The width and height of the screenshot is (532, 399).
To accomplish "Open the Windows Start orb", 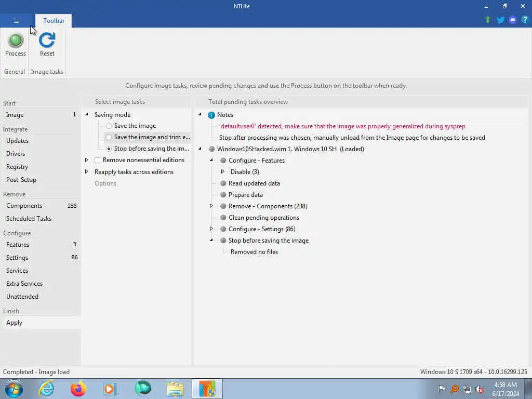I will [14, 389].
